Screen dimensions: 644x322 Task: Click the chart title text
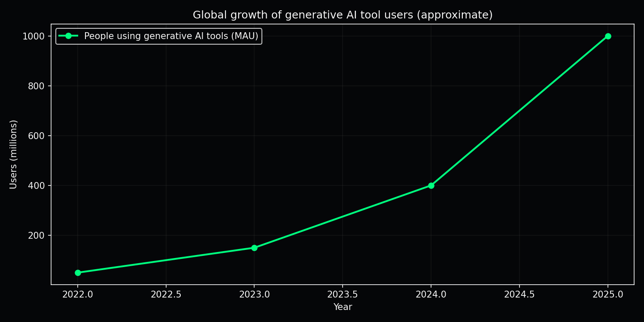coord(343,14)
